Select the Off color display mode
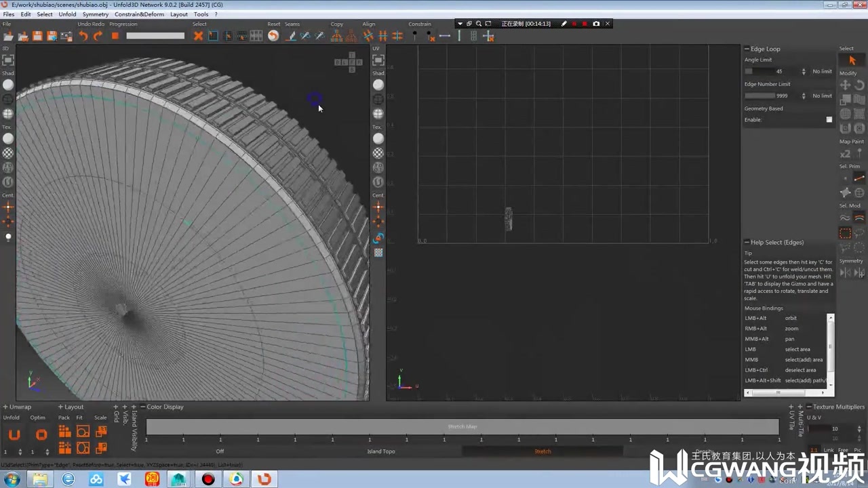 tap(220, 451)
